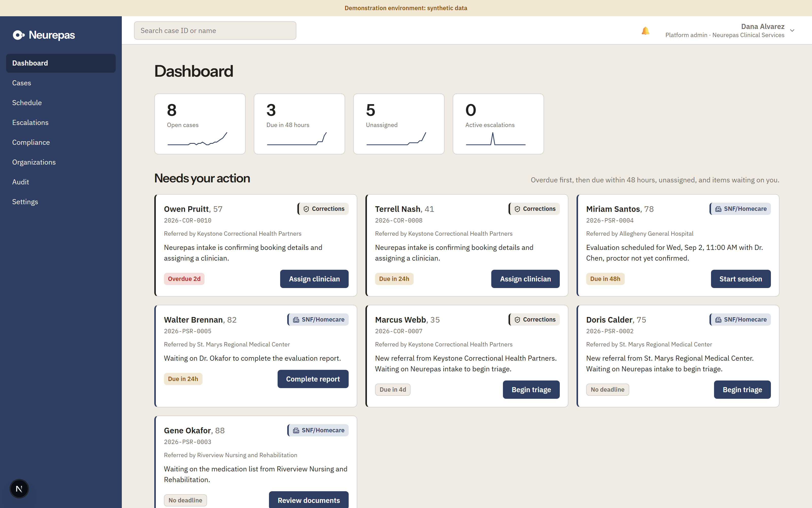Image resolution: width=812 pixels, height=508 pixels.
Task: Assign clinician for Owen Pruitt
Action: click(314, 279)
